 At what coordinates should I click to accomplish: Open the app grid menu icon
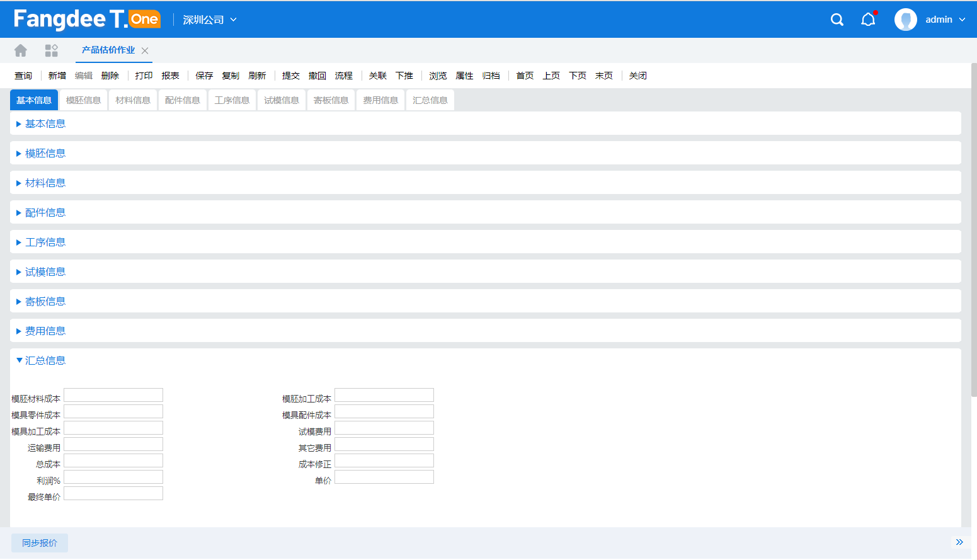[x=52, y=50]
